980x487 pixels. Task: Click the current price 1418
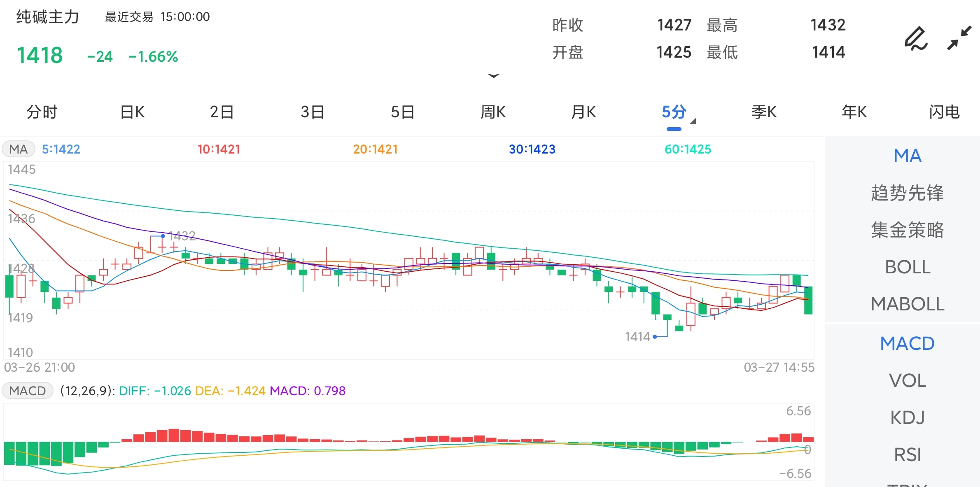40,55
